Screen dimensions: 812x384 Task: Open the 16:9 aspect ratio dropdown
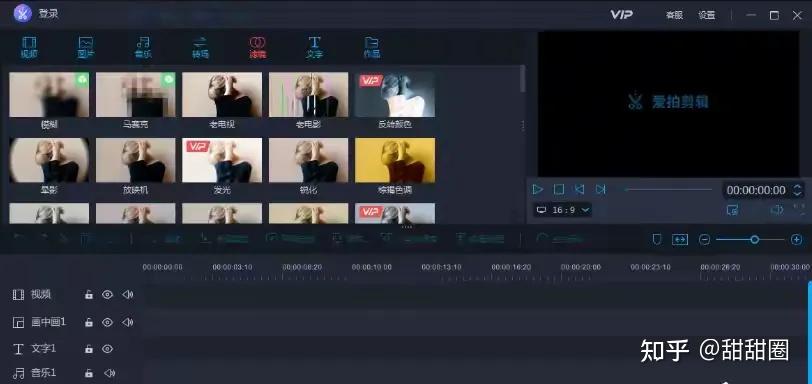click(x=563, y=210)
